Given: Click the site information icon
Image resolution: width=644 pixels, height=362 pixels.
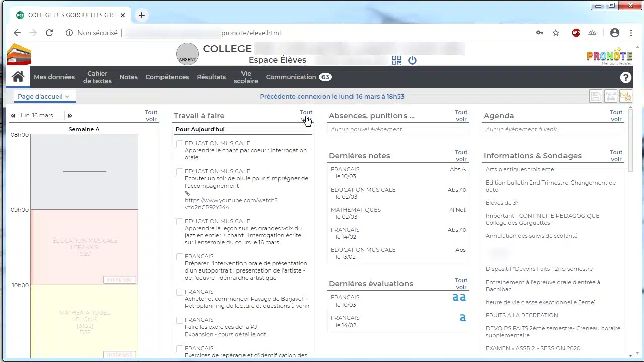Looking at the screenshot, I should coord(69,33).
